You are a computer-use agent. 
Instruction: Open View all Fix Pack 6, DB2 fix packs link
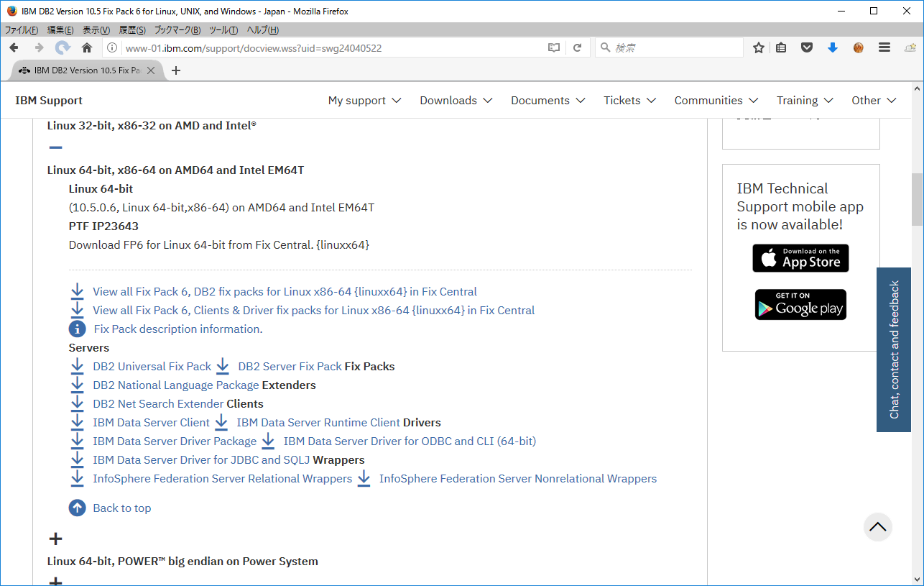tap(285, 291)
